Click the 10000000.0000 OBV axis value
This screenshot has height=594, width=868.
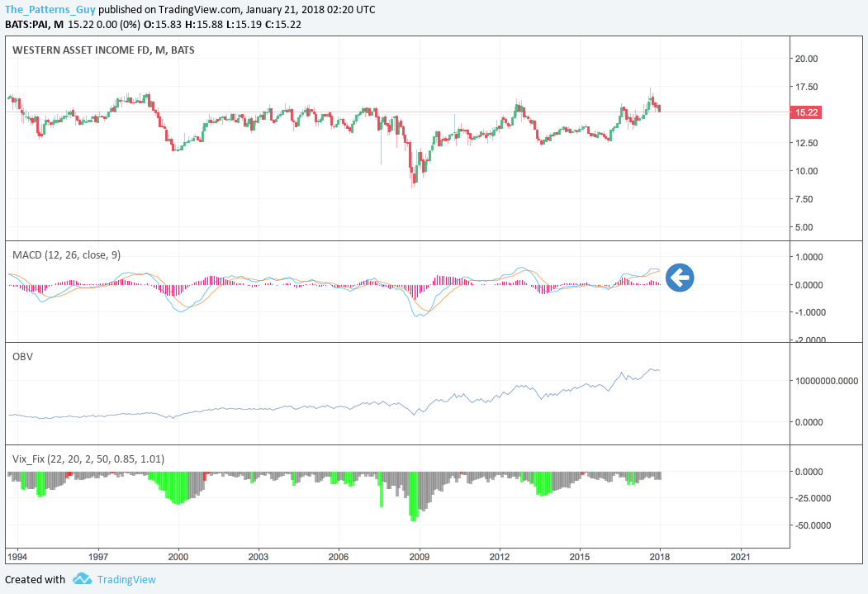[x=827, y=381]
